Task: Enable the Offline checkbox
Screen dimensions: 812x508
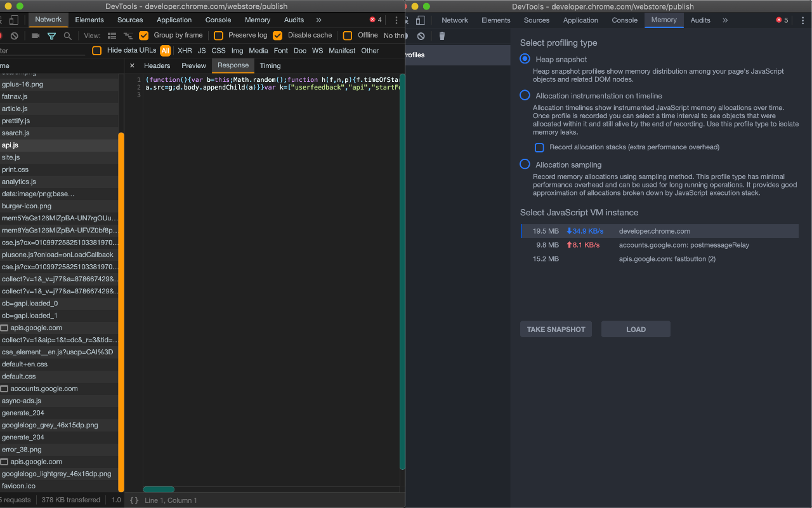Action: [x=347, y=35]
